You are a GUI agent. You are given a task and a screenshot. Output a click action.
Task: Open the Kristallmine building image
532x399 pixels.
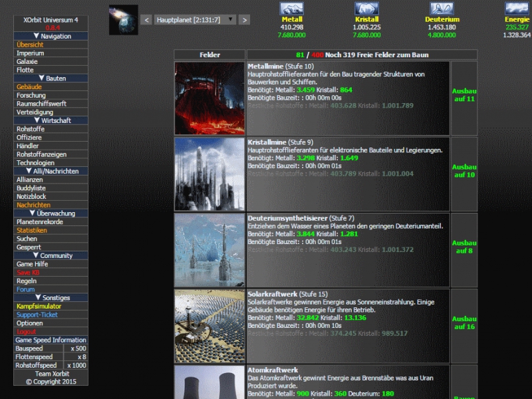(x=209, y=174)
